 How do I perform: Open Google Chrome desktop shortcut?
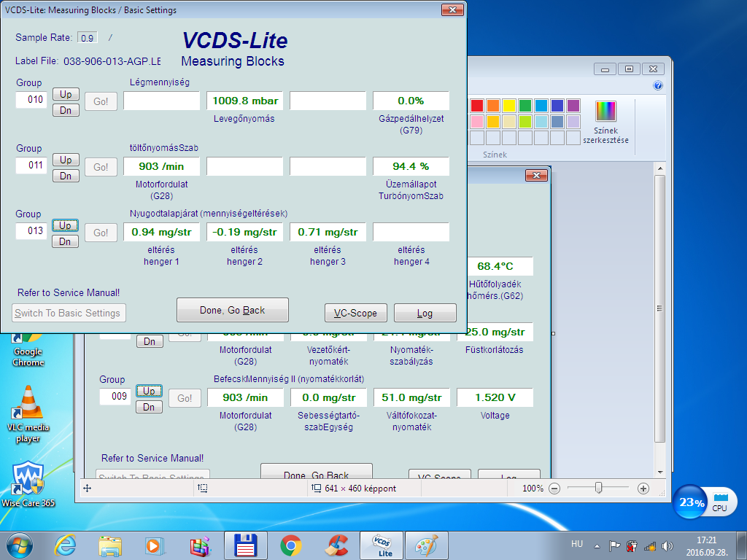[28, 351]
